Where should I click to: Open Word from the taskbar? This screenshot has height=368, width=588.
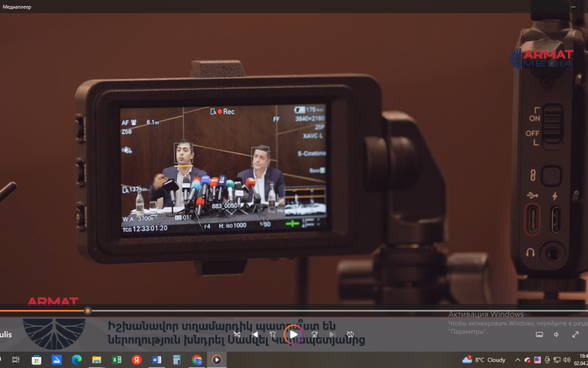tap(156, 360)
